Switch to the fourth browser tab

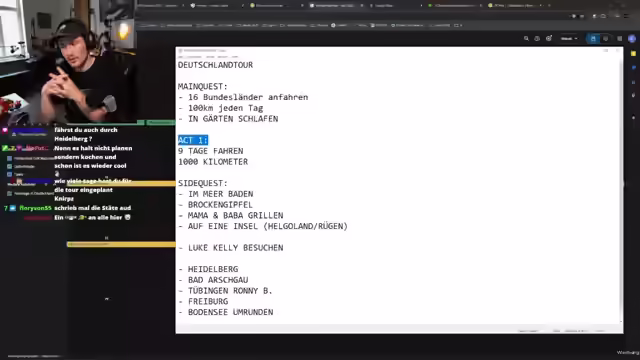[335, 6]
